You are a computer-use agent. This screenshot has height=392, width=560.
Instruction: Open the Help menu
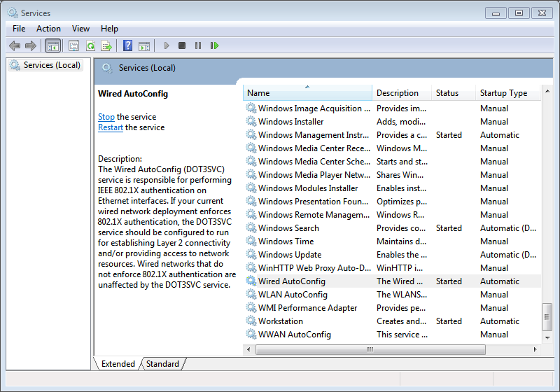[109, 29]
